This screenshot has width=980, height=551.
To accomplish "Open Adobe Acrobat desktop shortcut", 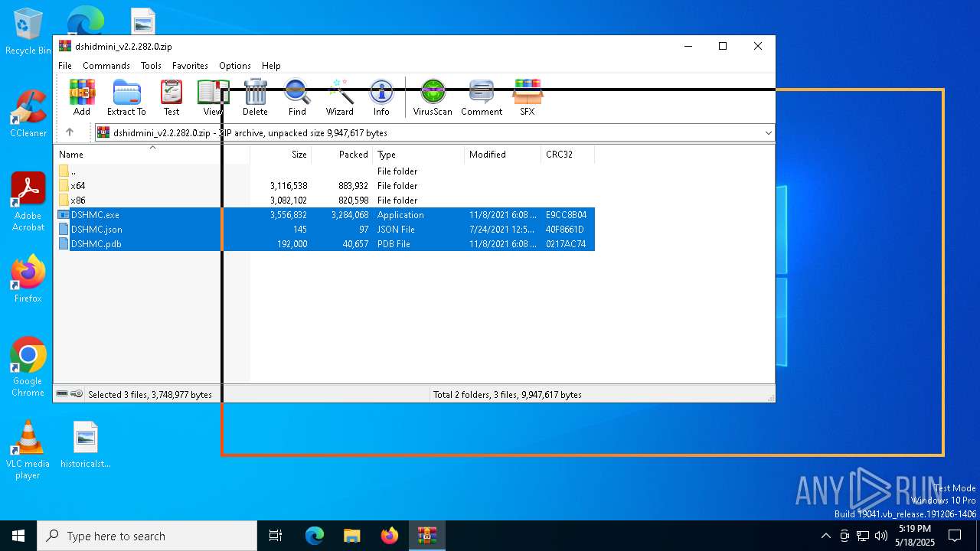I will 28,202.
